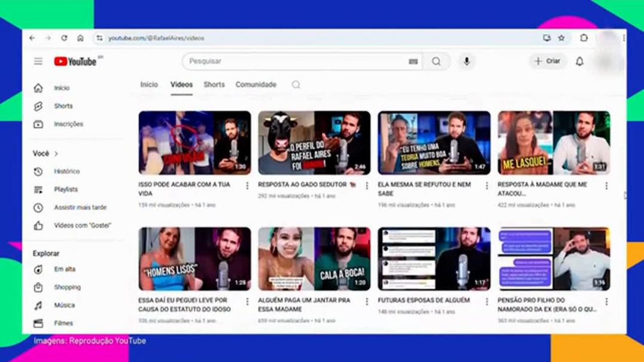Open the "CALA A BOCA" video thumbnail

[x=314, y=259]
